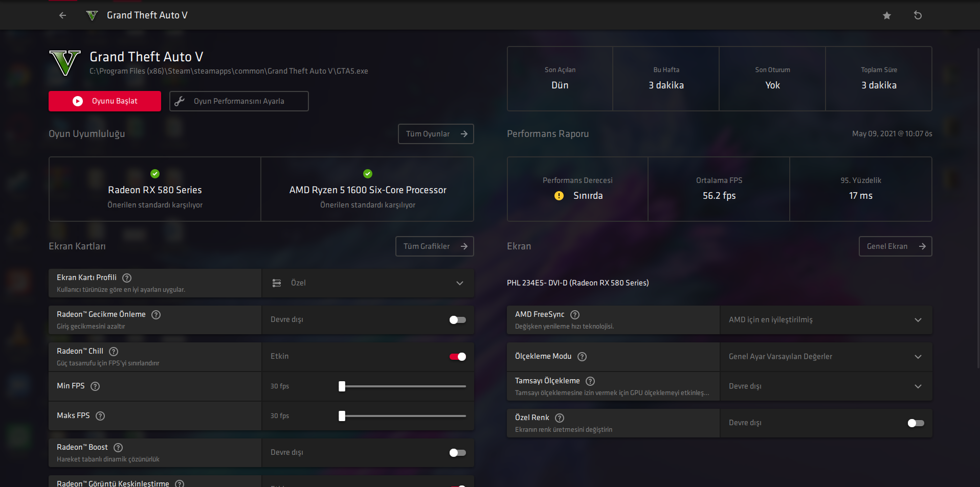Open Genel Ekran settings
Viewport: 980px width, 487px height.
point(896,246)
